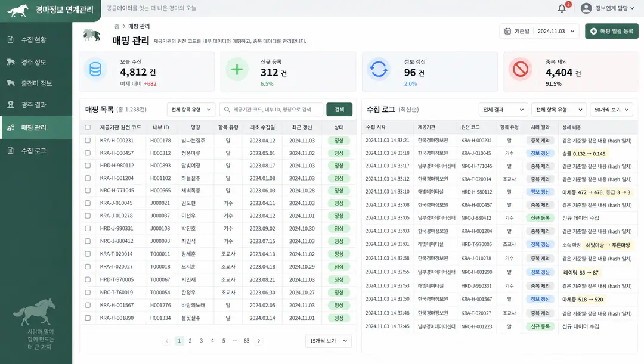Click the magnifier icon in search box
Screen dimensions: 644x364
(227, 110)
